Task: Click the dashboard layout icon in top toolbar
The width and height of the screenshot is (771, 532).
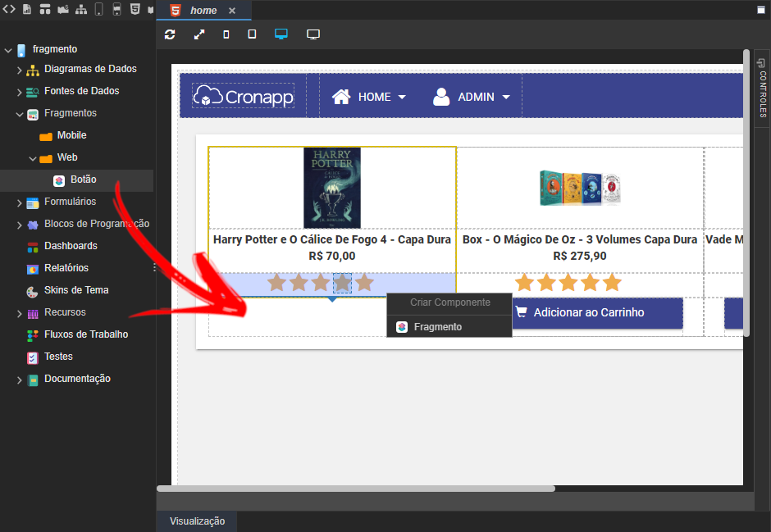Action: (x=45, y=9)
